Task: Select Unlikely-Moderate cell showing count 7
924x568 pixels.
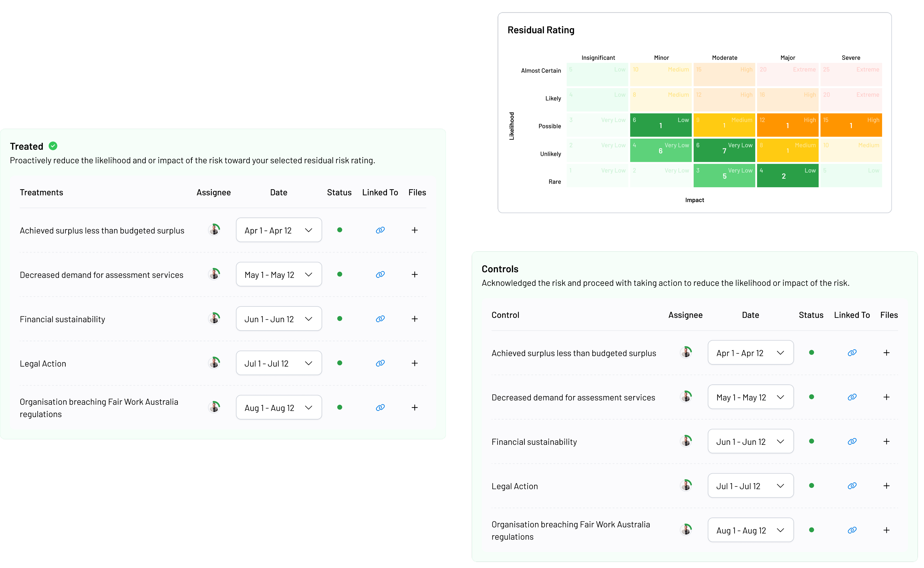Action: 724,150
